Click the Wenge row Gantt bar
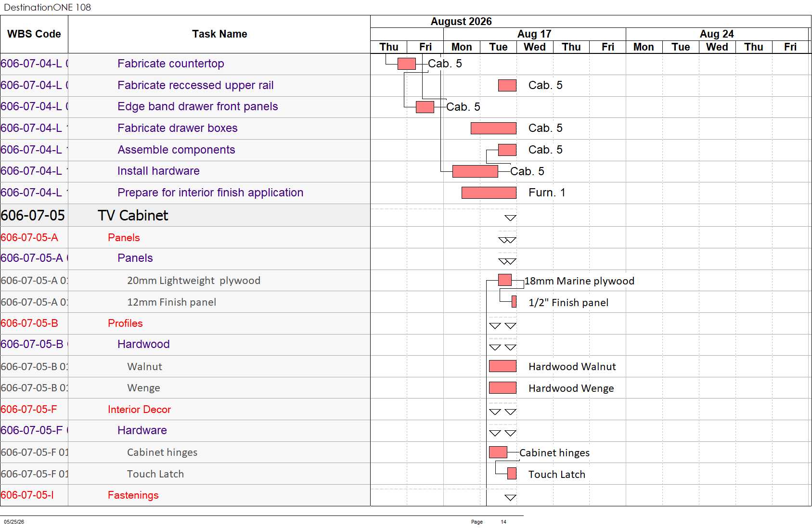Screen dimensions: 812x528 [503, 388]
